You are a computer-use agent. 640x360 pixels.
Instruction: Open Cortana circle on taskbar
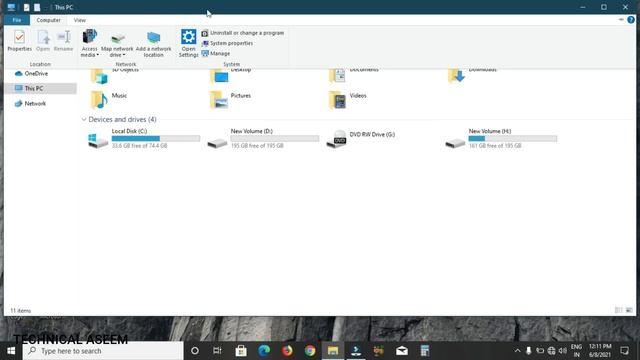click(x=195, y=351)
